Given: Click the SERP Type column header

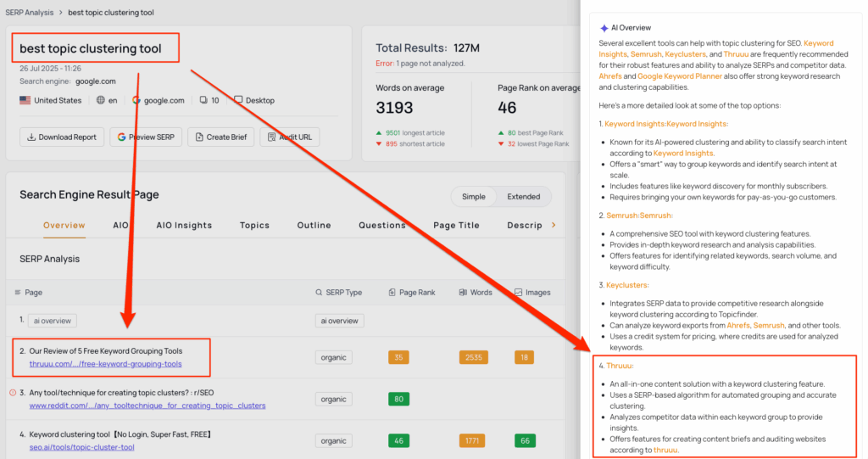Looking at the screenshot, I should click(339, 292).
